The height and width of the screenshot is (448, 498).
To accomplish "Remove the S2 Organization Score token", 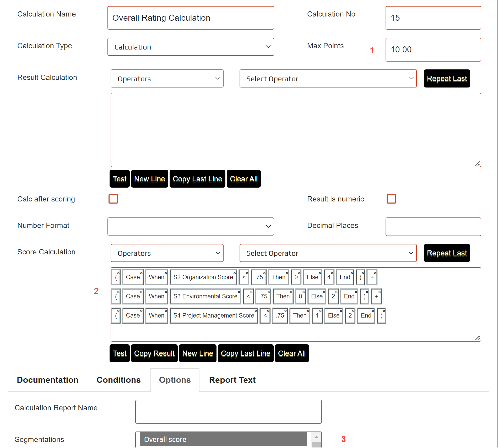I will click(235, 273).
